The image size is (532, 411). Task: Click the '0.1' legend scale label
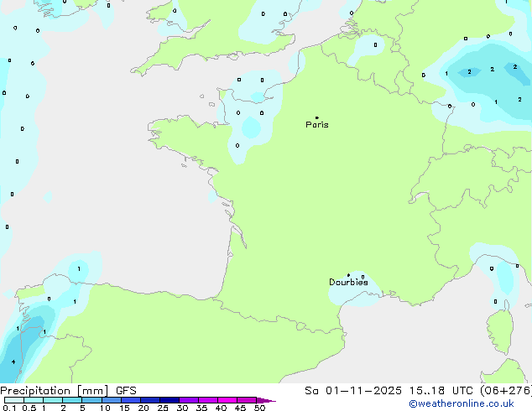[x=9, y=408]
